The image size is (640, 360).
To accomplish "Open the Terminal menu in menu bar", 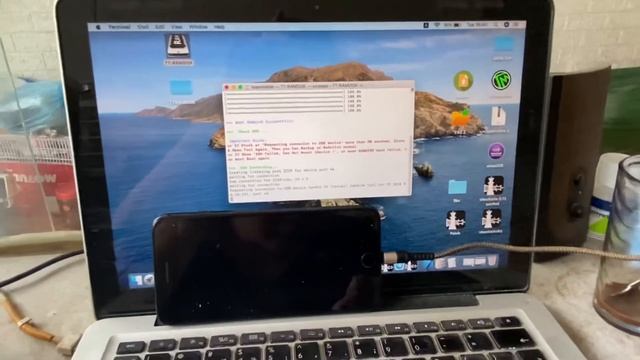I will click(119, 27).
